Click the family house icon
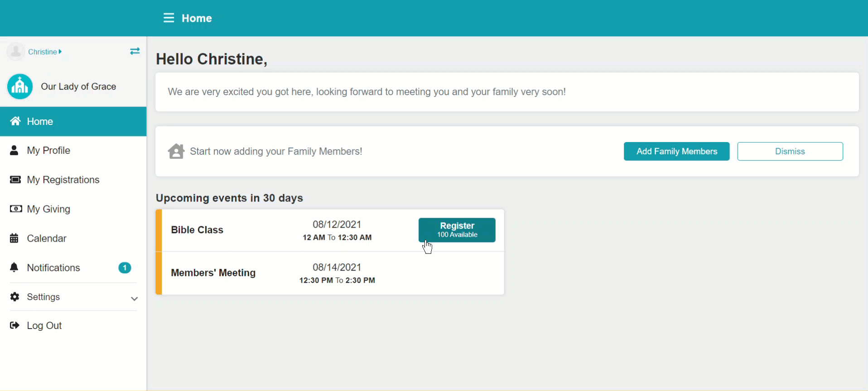 [x=176, y=151]
